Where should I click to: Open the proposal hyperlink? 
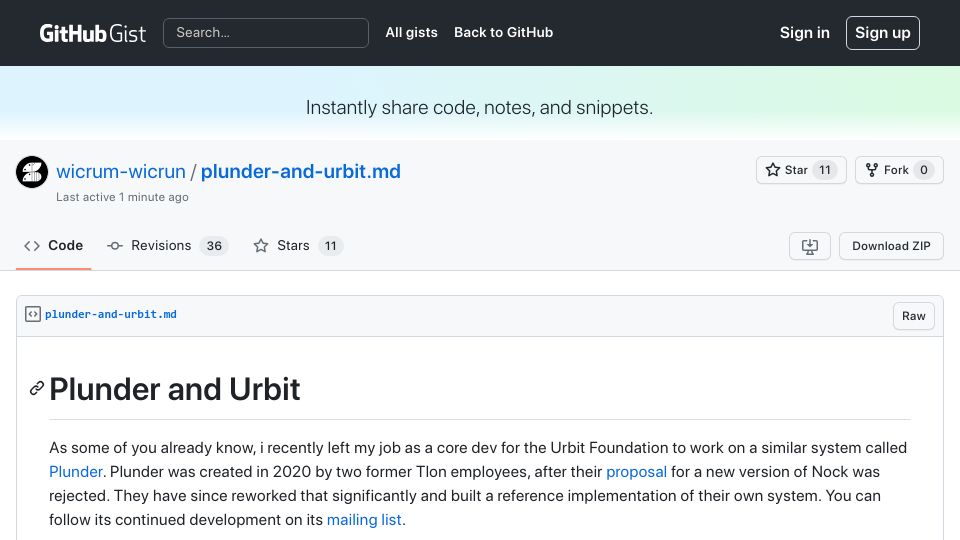(x=636, y=472)
